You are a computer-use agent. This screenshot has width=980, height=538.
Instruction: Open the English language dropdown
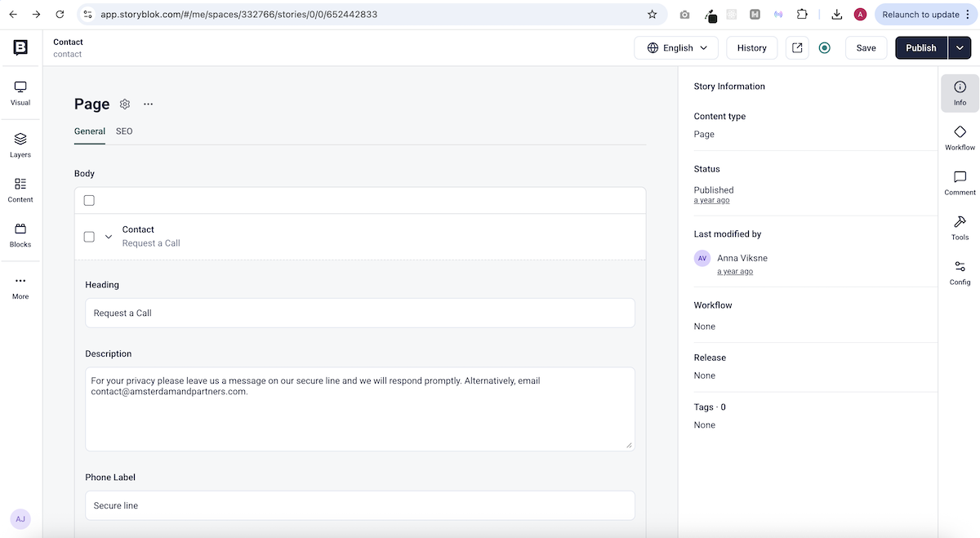676,47
